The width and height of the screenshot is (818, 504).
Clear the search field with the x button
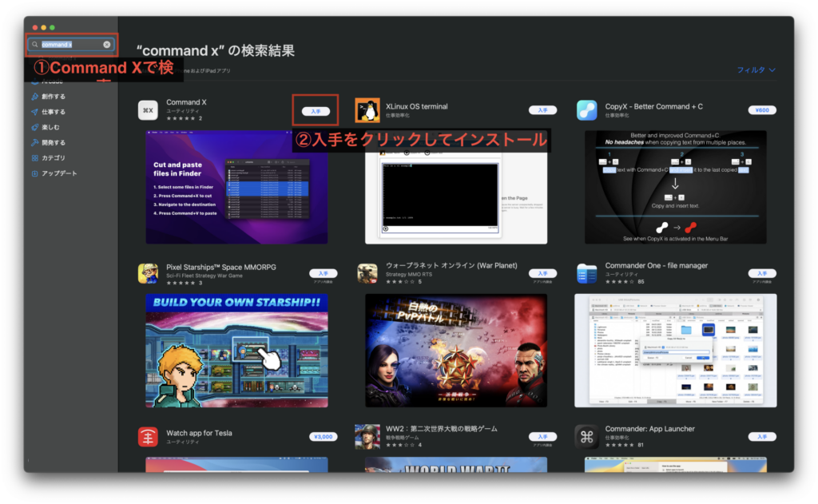pyautogui.click(x=107, y=44)
